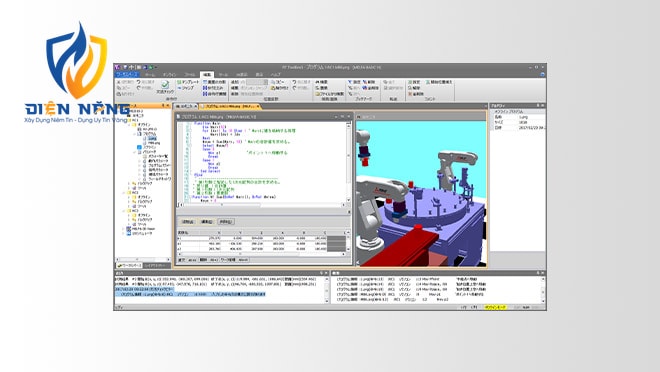
Task: Switch to the File ribbon tab
Action: [190, 75]
